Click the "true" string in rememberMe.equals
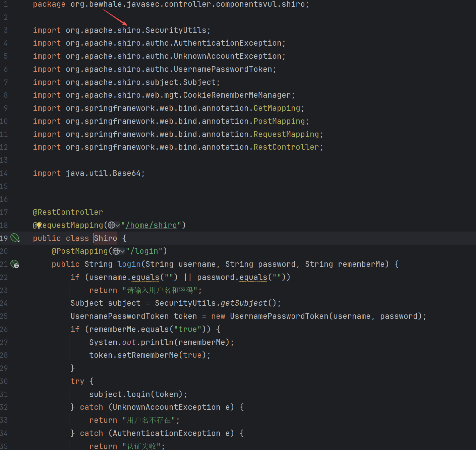 pyautogui.click(x=188, y=329)
